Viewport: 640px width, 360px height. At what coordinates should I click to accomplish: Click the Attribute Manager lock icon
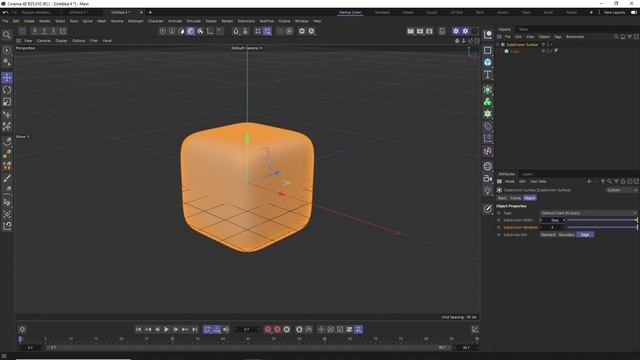tap(623, 182)
